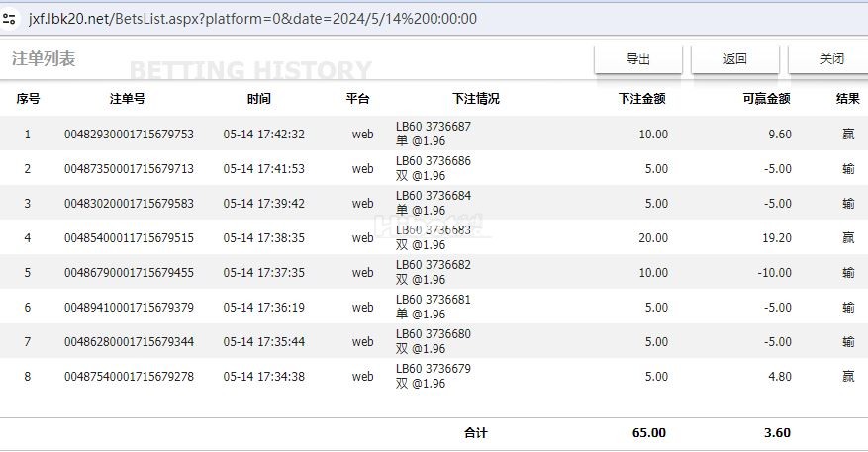
Task: Open the site information icon in address bar
Action: coord(10,19)
